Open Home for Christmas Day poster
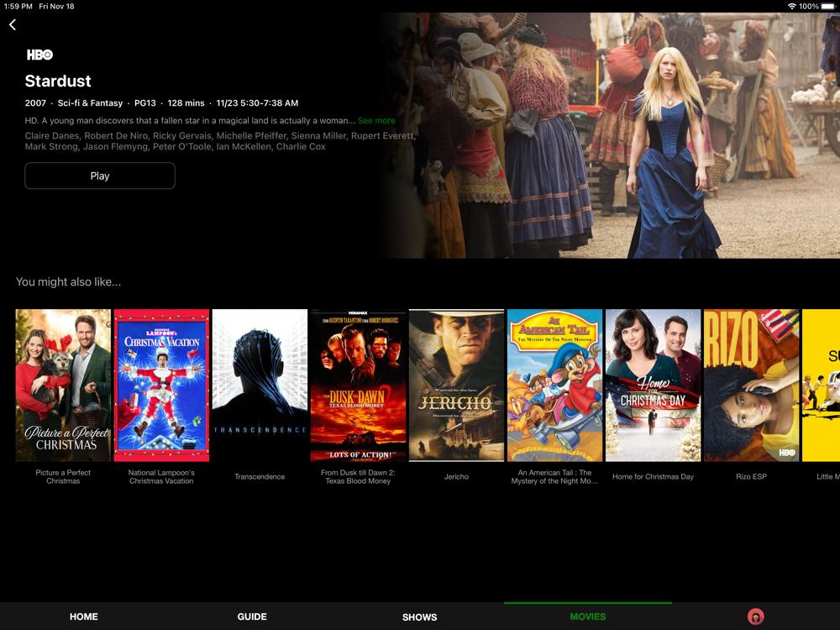This screenshot has height=630, width=840. pyautogui.click(x=653, y=386)
